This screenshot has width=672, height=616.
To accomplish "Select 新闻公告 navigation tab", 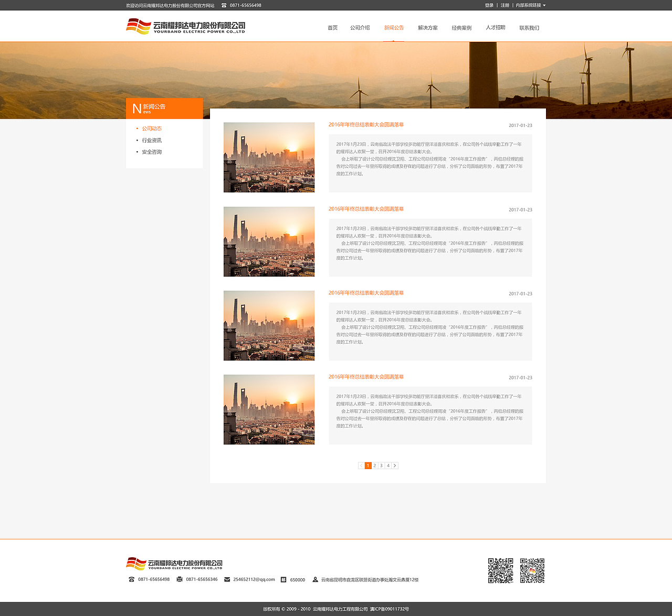I will click(394, 28).
